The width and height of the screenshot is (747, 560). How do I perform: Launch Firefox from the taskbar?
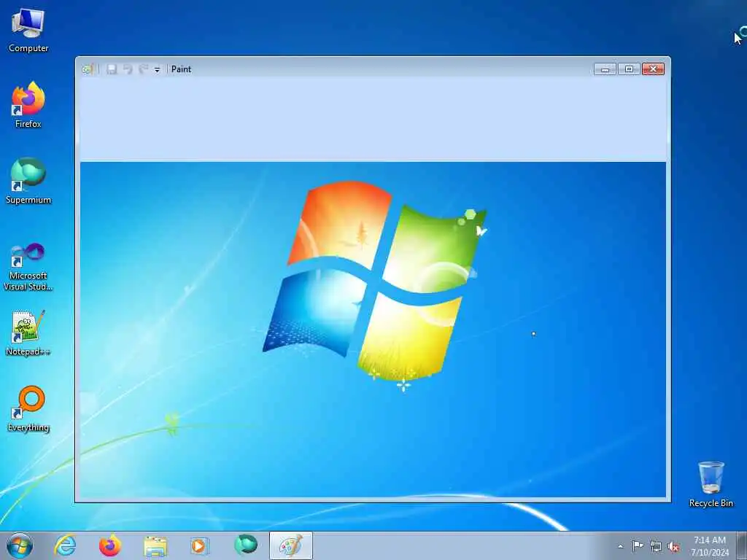(x=109, y=545)
